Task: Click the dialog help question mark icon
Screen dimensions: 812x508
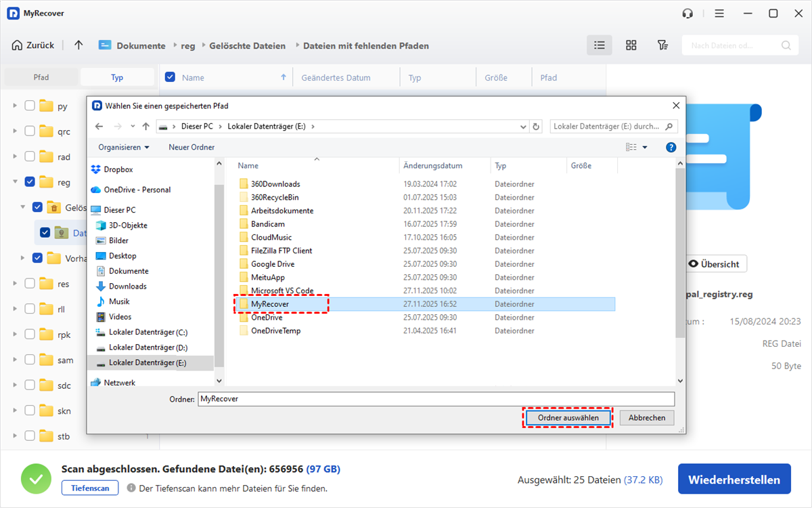Action: (671, 147)
